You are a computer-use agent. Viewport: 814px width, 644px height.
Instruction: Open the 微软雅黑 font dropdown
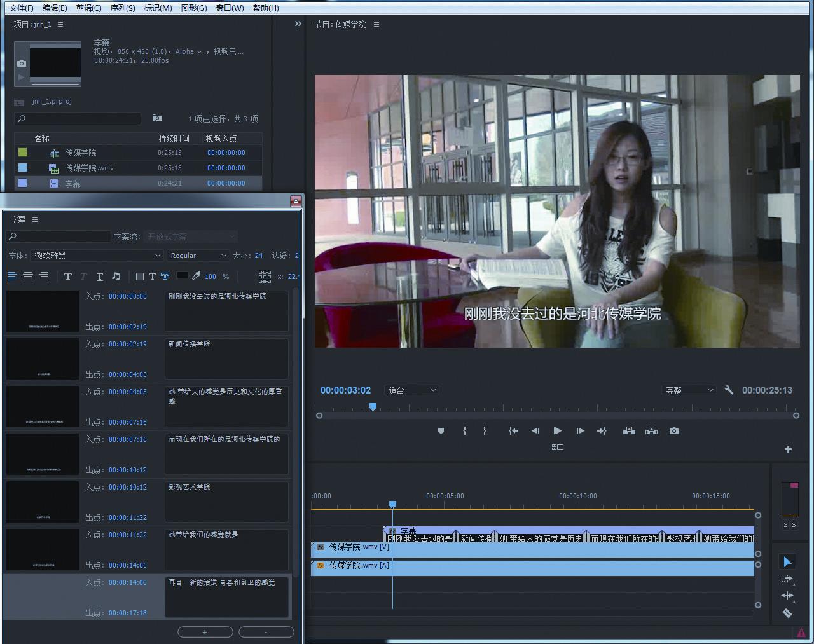pos(97,256)
